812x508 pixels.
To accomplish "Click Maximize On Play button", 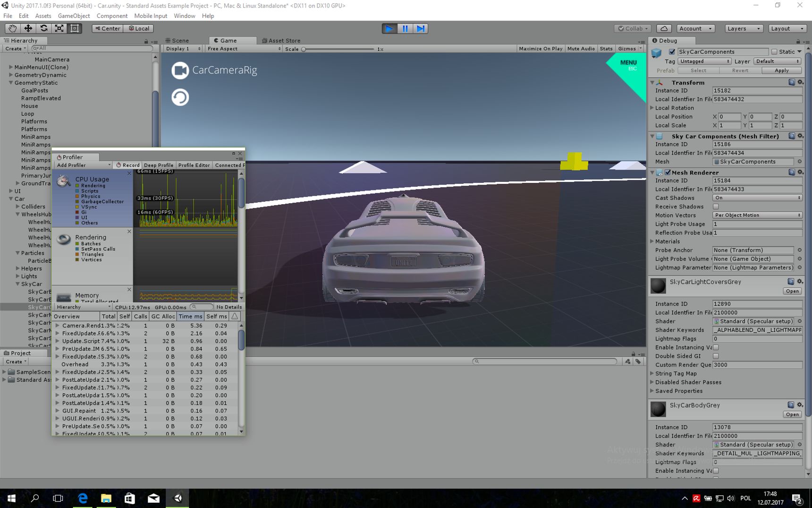I will [541, 49].
